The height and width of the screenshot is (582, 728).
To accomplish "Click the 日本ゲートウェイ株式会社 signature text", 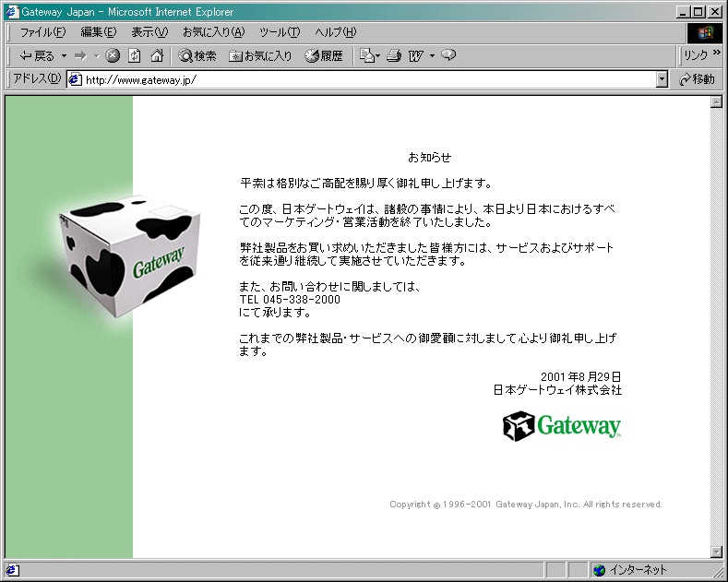I will click(557, 390).
